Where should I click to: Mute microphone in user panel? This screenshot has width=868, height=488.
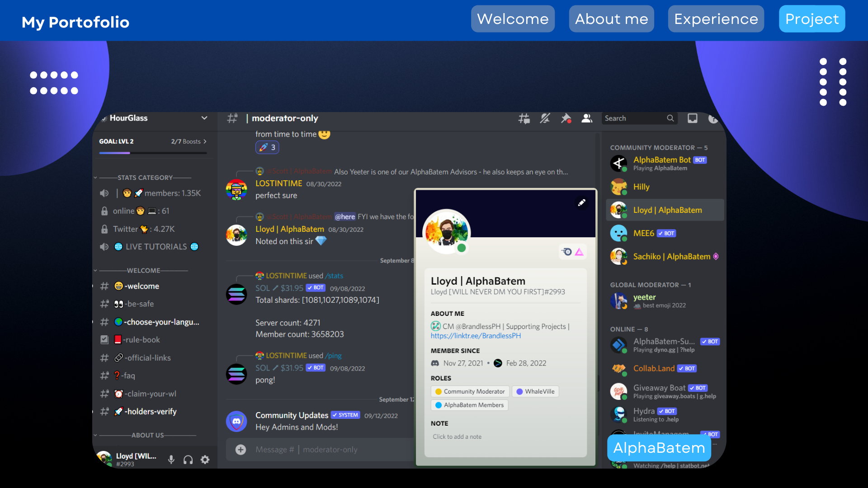171,460
